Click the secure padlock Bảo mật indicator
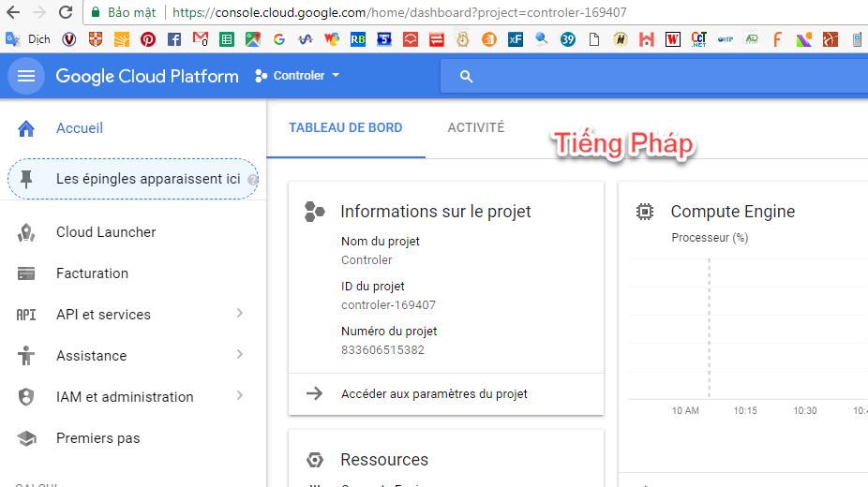This screenshot has height=487, width=868. coord(124,12)
